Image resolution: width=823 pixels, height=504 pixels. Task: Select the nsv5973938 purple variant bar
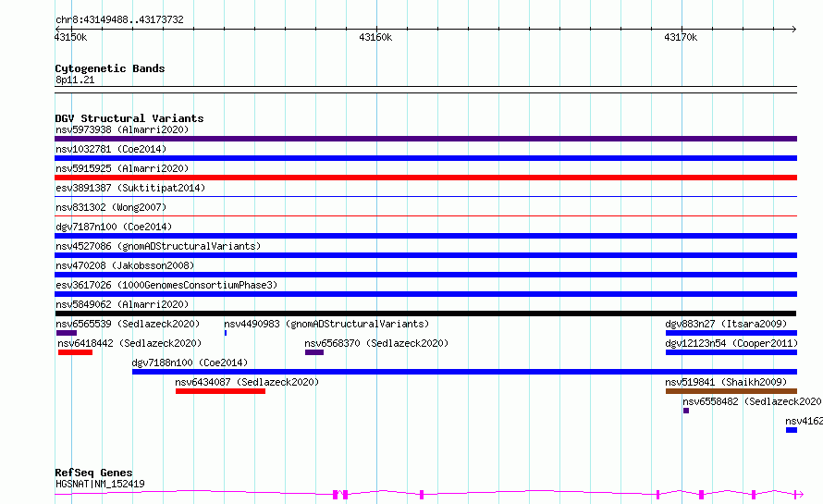click(x=425, y=139)
